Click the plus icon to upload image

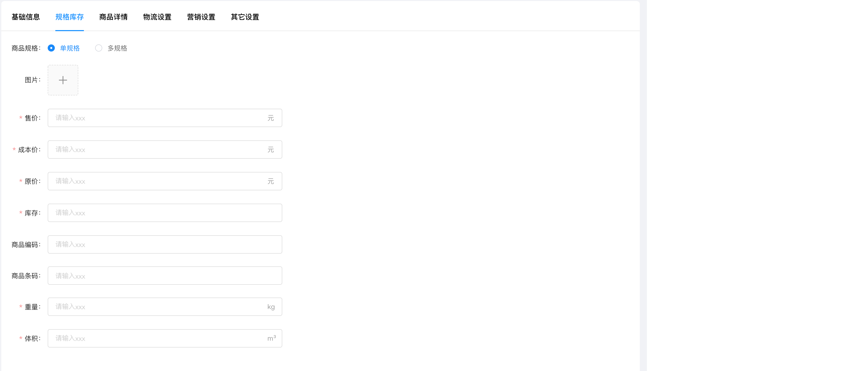[x=63, y=80]
